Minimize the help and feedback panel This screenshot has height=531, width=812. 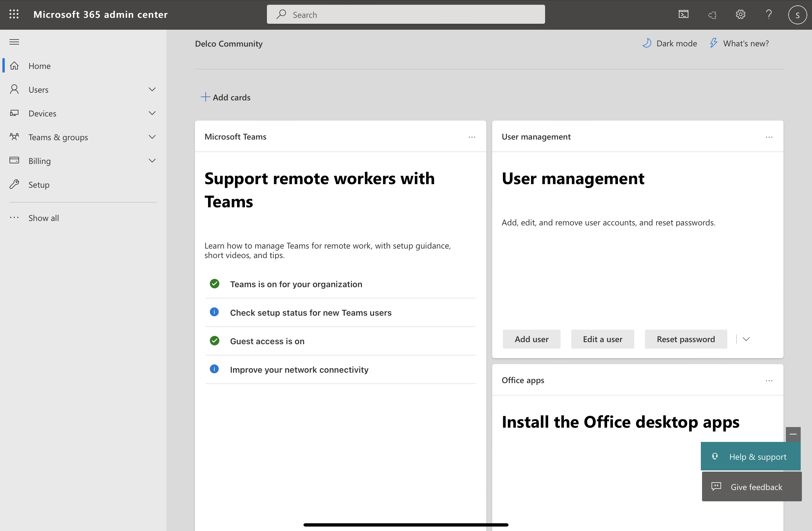(x=793, y=434)
